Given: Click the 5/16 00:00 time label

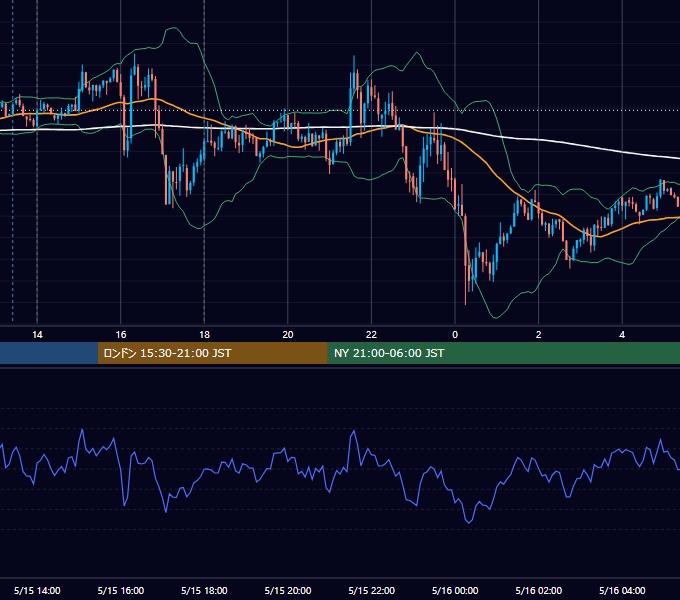Looking at the screenshot, I should (455, 590).
